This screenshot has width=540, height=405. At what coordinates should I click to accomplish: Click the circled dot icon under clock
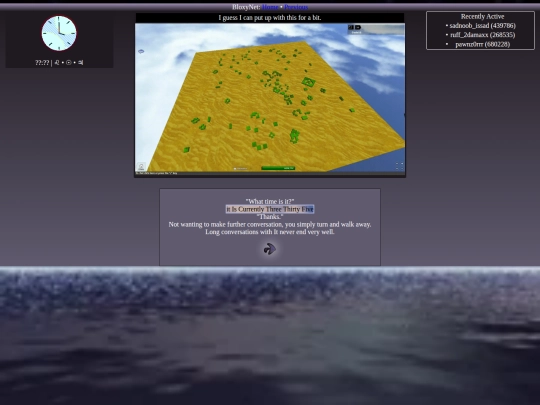coord(69,62)
